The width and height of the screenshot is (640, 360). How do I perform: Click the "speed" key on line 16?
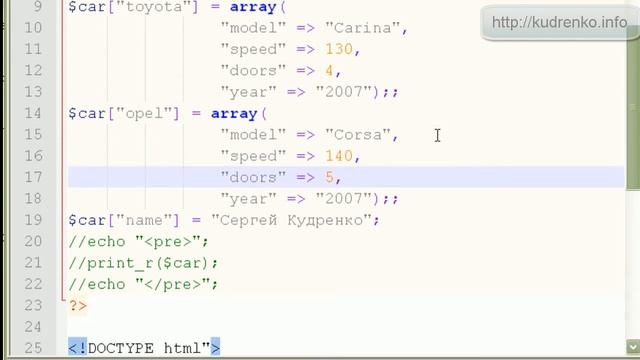253,156
